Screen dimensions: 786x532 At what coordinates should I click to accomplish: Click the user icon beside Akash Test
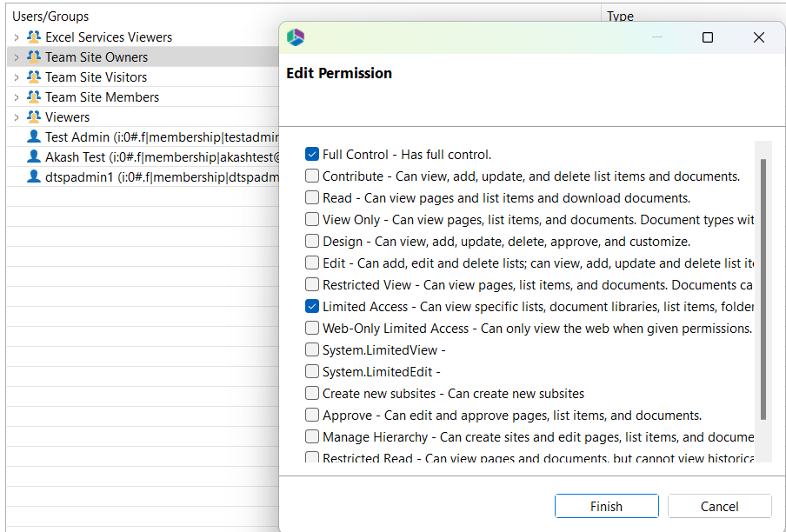pos(31,156)
